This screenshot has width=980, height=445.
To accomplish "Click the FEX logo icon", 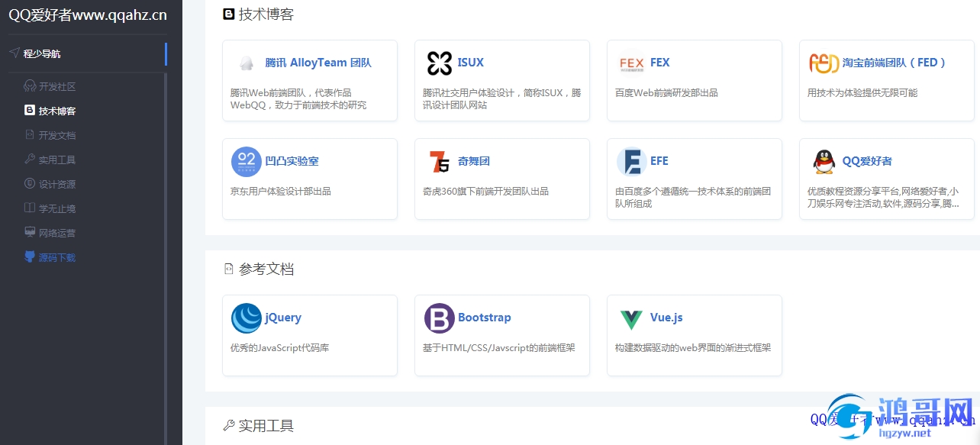I will 631,63.
